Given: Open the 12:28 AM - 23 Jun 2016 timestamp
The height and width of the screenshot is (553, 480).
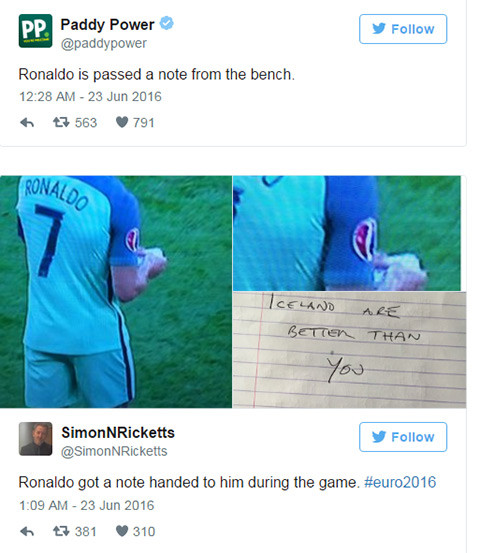Looking at the screenshot, I should click(x=90, y=97).
